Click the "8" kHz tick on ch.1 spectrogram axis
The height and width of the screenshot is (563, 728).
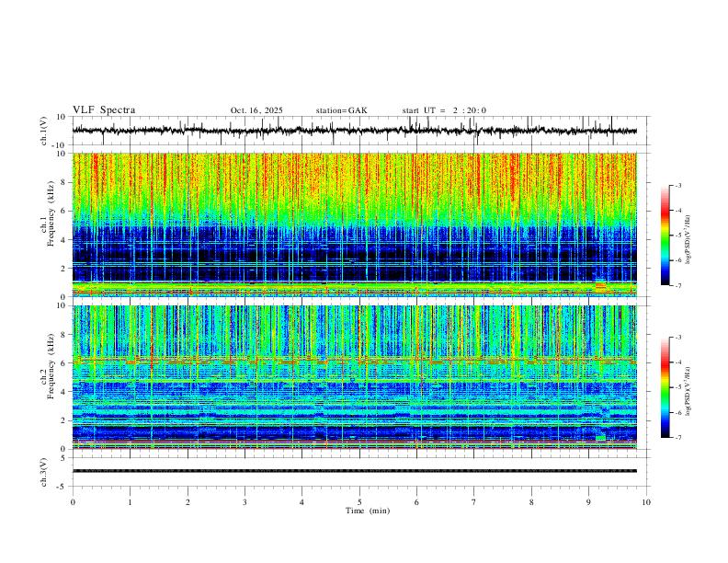coord(64,182)
